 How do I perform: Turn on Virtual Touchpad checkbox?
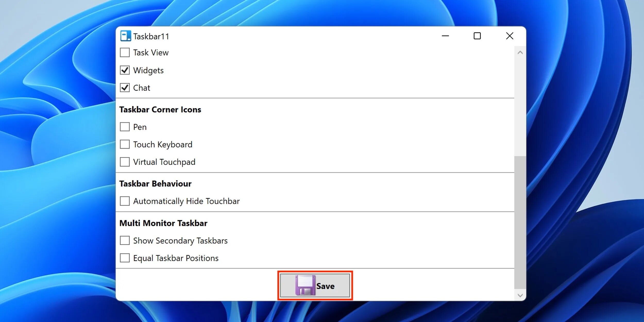coord(125,162)
